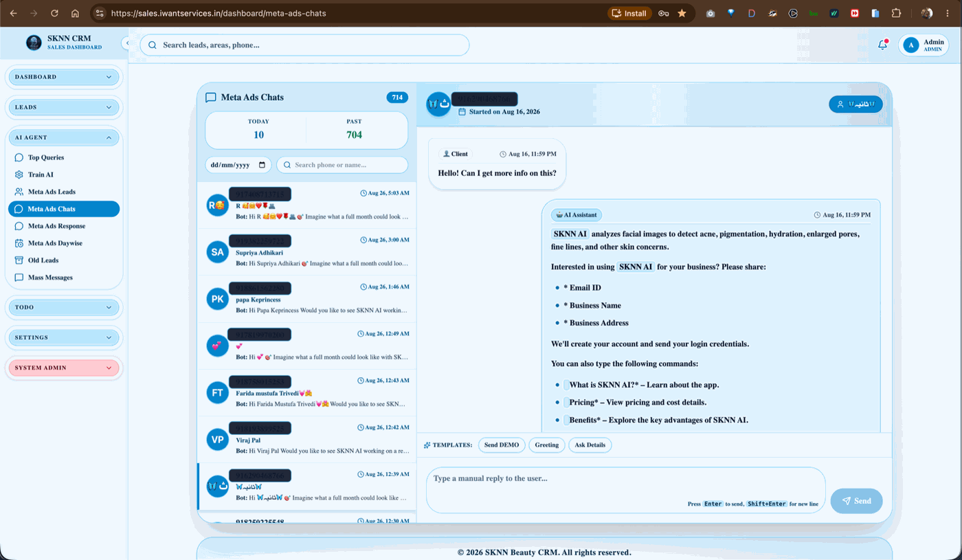Go back using the browser back arrow
Screen dimensions: 962x560
pyautogui.click(x=13, y=13)
